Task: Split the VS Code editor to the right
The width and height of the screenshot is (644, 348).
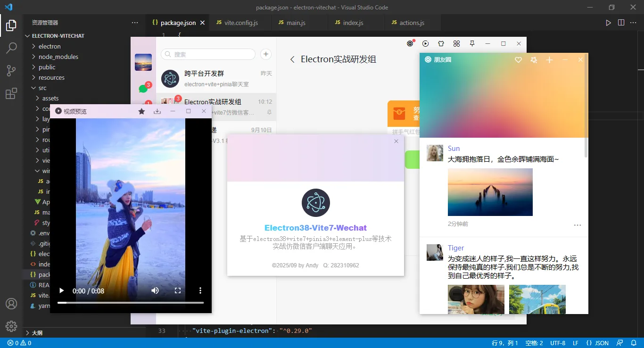Action: click(x=621, y=23)
